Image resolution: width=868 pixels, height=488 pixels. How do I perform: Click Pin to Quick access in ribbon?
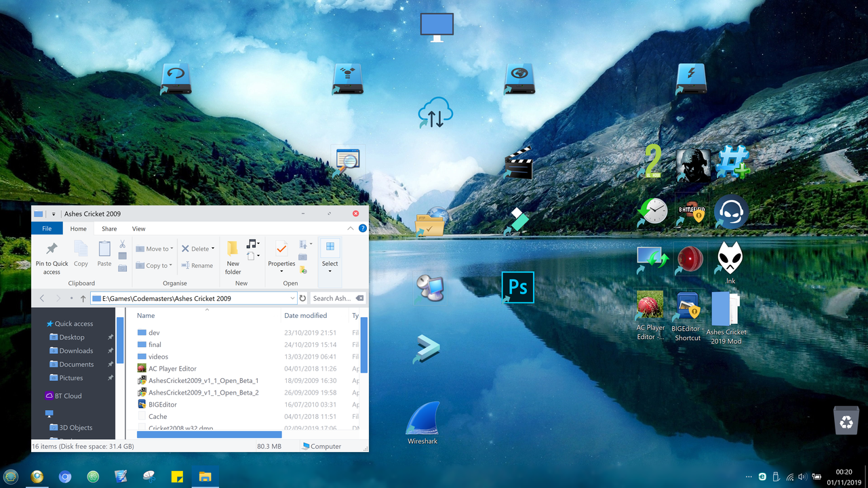click(52, 258)
